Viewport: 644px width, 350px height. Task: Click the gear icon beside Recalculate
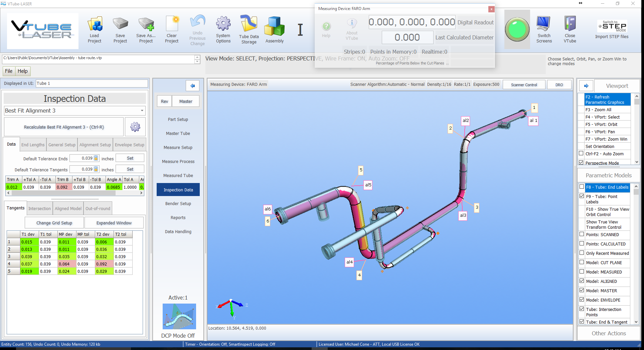(135, 127)
